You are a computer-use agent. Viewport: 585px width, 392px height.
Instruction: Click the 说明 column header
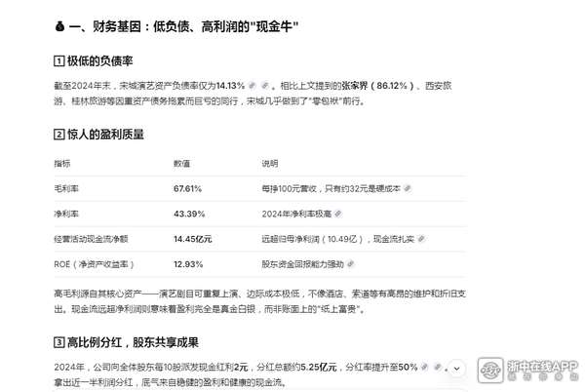point(270,163)
